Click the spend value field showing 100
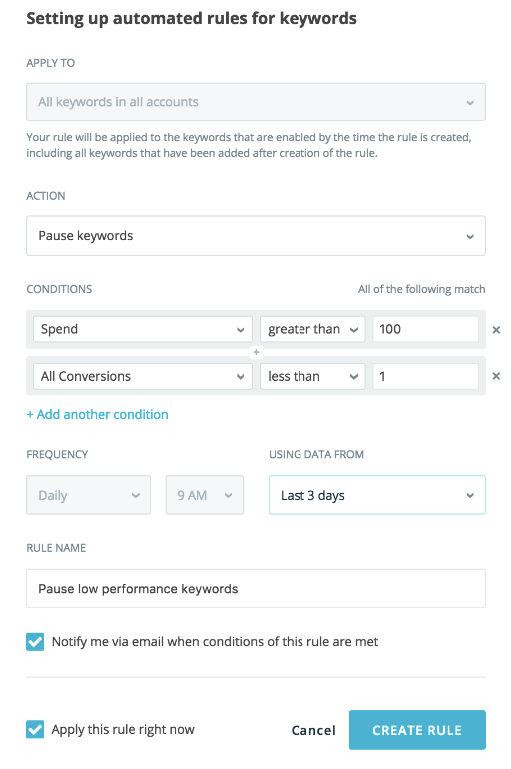Screen dimensions: 511x769 pyautogui.click(x=426, y=329)
